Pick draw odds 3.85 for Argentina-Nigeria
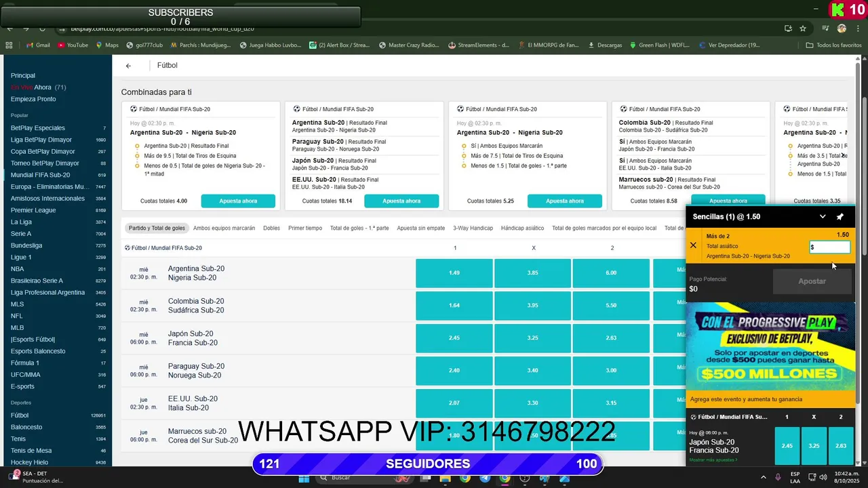Viewport: 868px width, 488px height. (x=533, y=273)
